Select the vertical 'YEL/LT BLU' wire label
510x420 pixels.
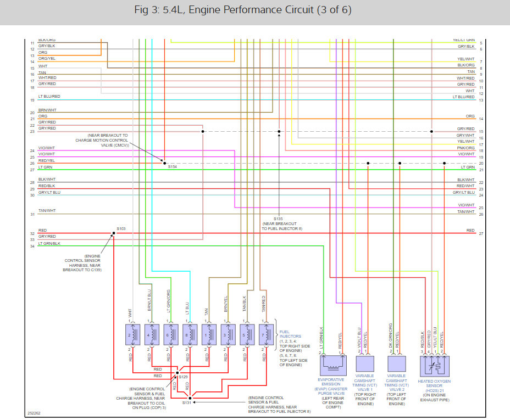click(435, 337)
